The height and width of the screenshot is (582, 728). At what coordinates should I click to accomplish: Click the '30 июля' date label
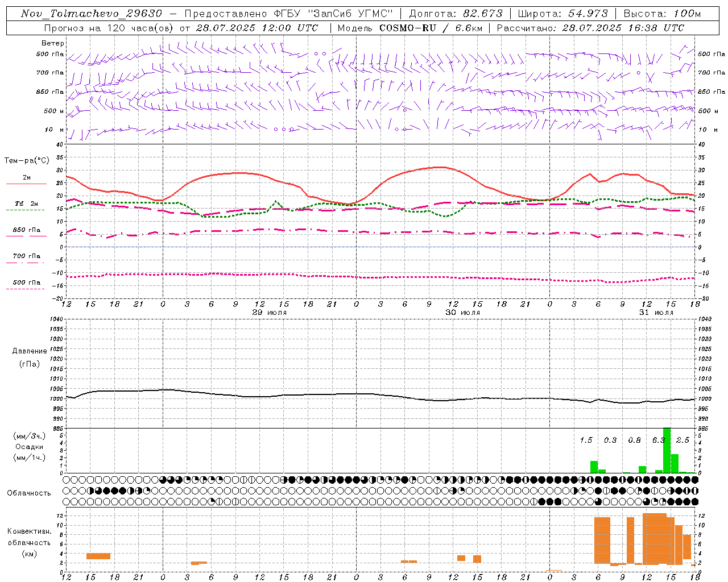point(463,313)
